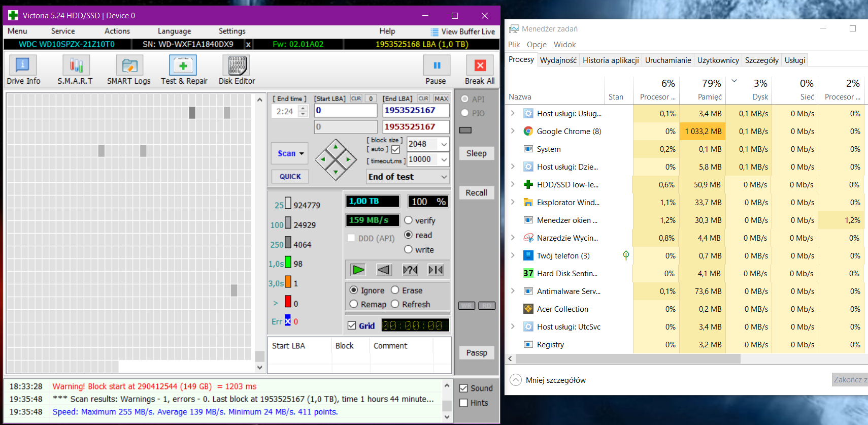
Task: Click the Menedżer okien process icon
Action: click(528, 220)
